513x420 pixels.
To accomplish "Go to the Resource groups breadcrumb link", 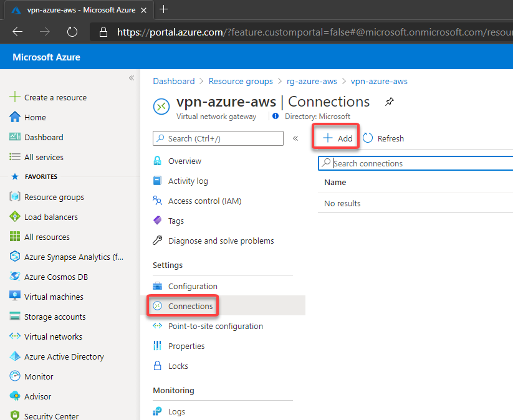I will (241, 81).
